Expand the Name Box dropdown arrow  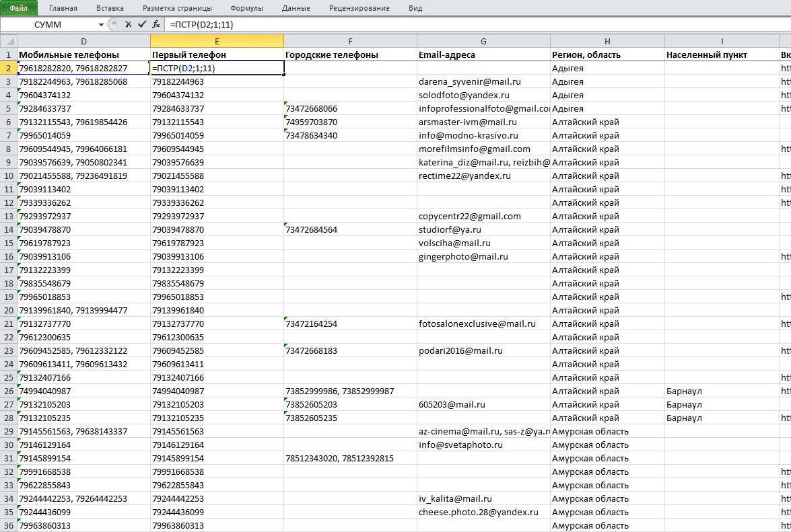(x=101, y=25)
